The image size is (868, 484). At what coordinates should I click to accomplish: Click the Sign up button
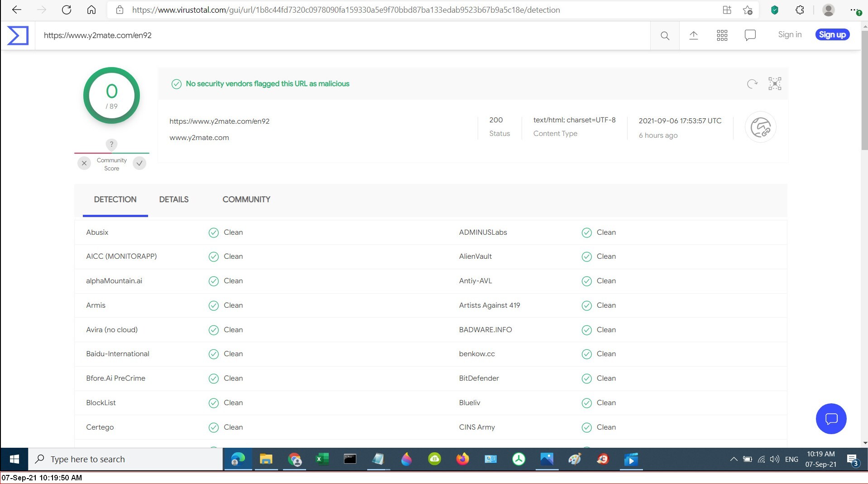(x=832, y=34)
